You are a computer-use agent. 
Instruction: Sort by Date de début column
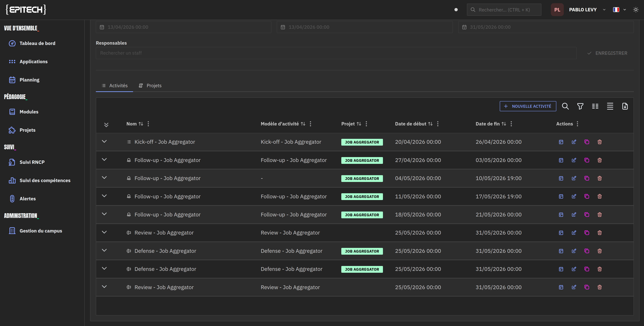(430, 124)
